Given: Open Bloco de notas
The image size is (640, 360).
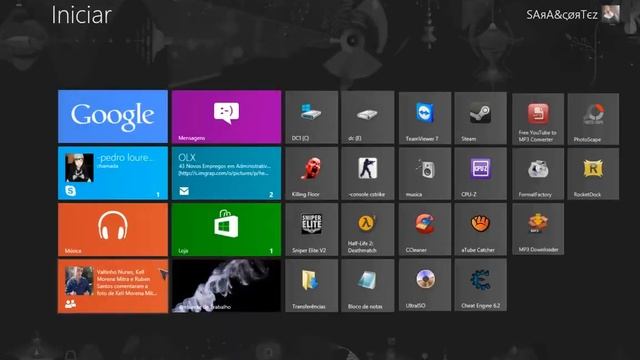Looking at the screenshot, I should tap(368, 286).
